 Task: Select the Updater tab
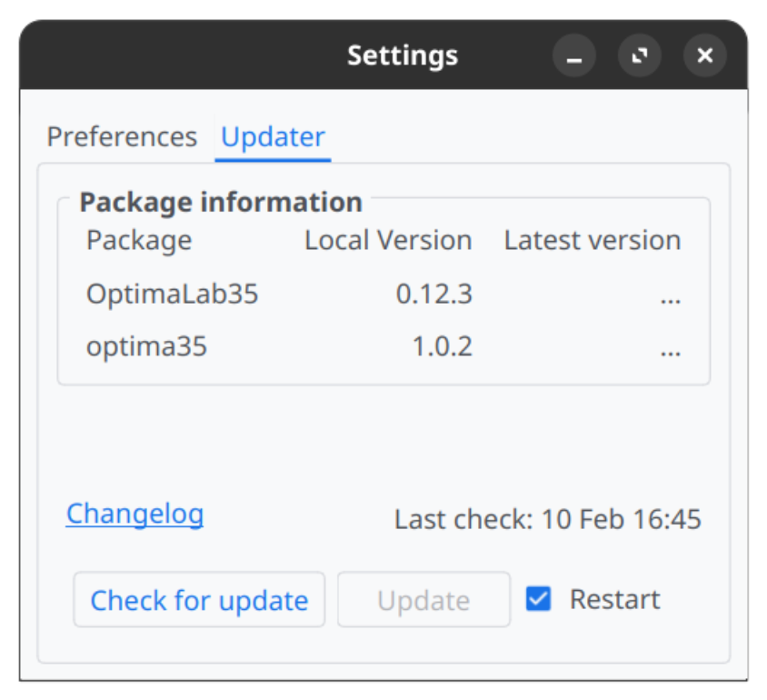point(273,137)
